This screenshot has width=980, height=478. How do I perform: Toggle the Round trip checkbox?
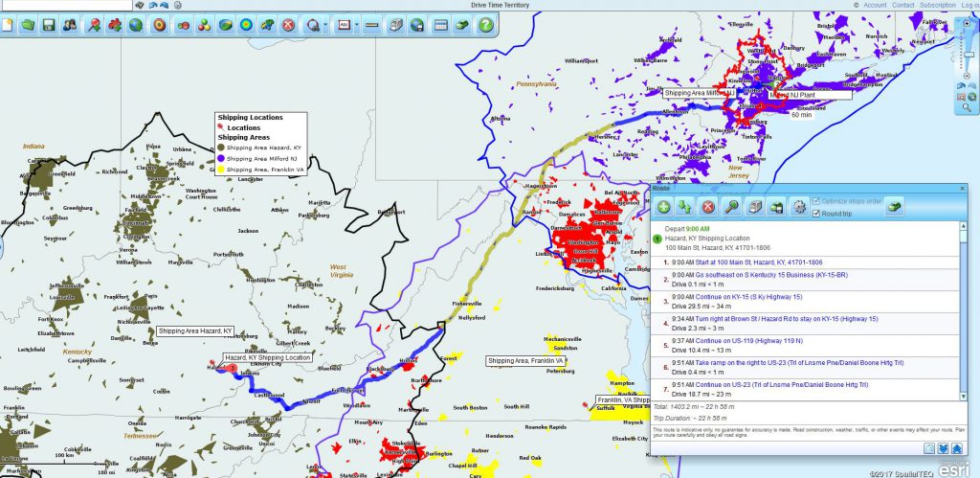pyautogui.click(x=815, y=214)
